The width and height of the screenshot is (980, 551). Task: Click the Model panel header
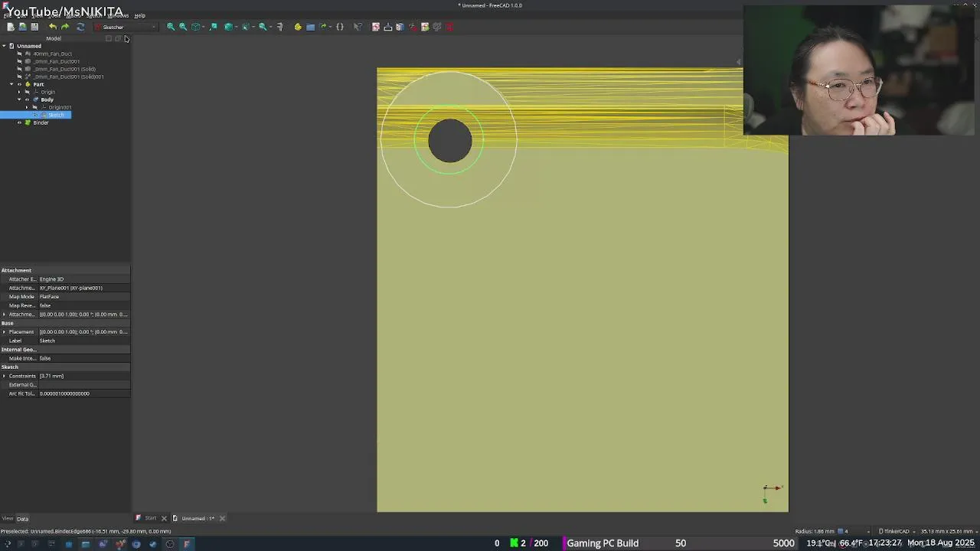pyautogui.click(x=54, y=38)
